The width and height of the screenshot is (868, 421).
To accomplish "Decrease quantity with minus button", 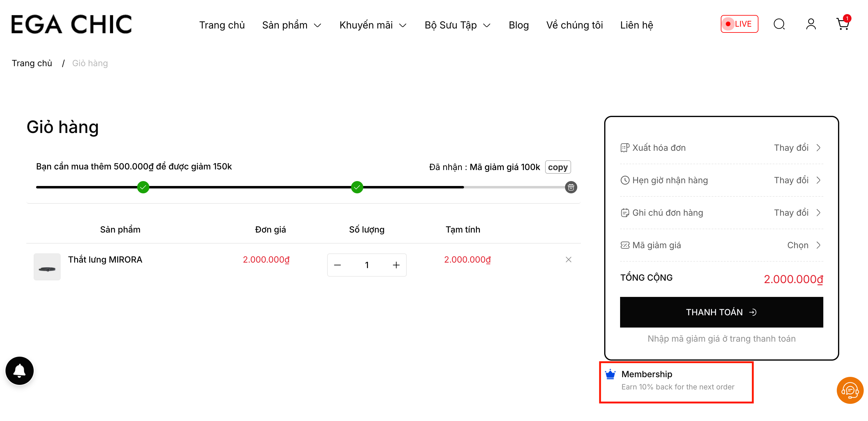I will [x=337, y=265].
